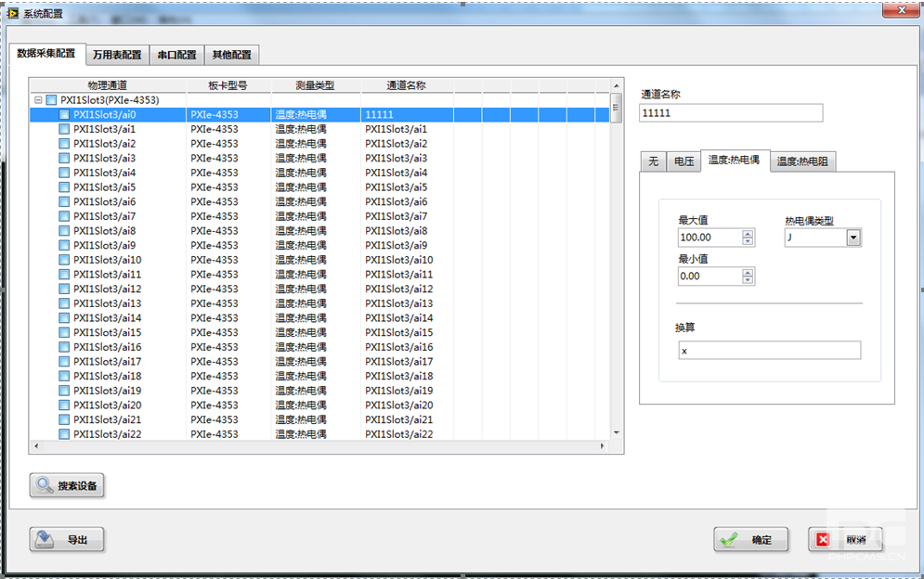Screen dimensions: 924x579
Task: Click the magnifier icon on 搜索设备 button
Action: [44, 485]
